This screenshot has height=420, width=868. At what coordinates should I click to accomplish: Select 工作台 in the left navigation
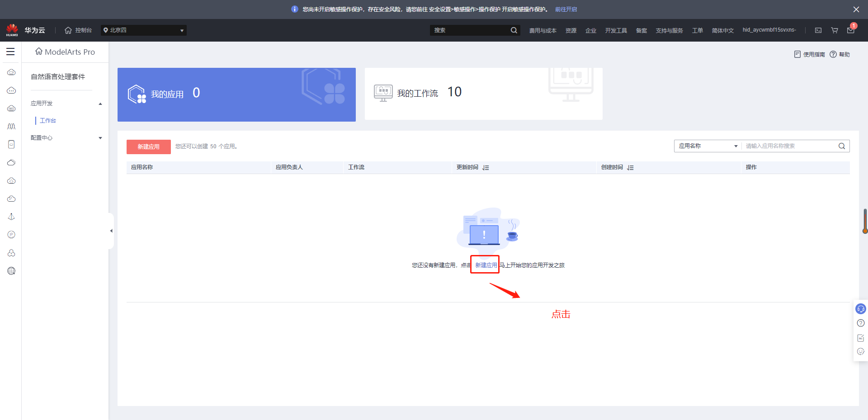(48, 121)
